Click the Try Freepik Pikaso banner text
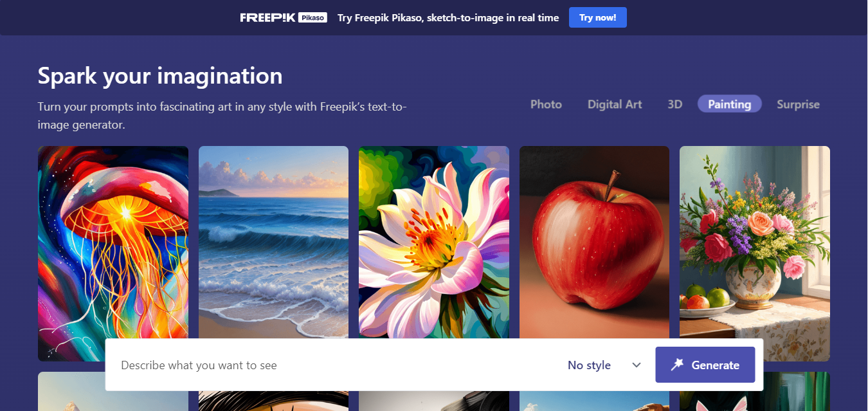The width and height of the screenshot is (868, 411). pyautogui.click(x=448, y=17)
